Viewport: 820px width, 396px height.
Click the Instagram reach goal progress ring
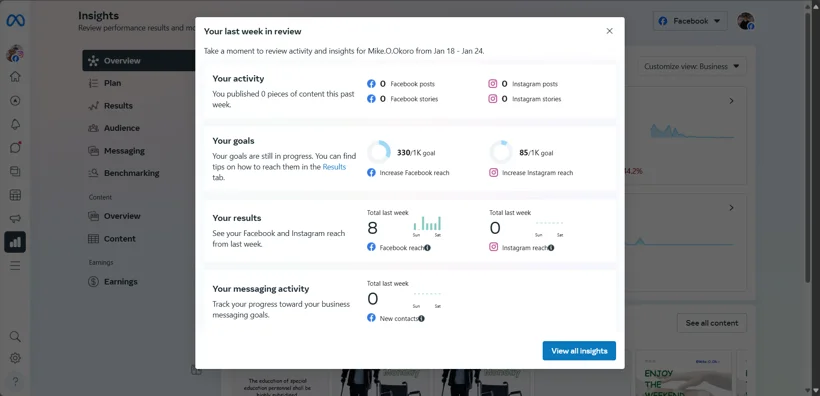coord(501,152)
